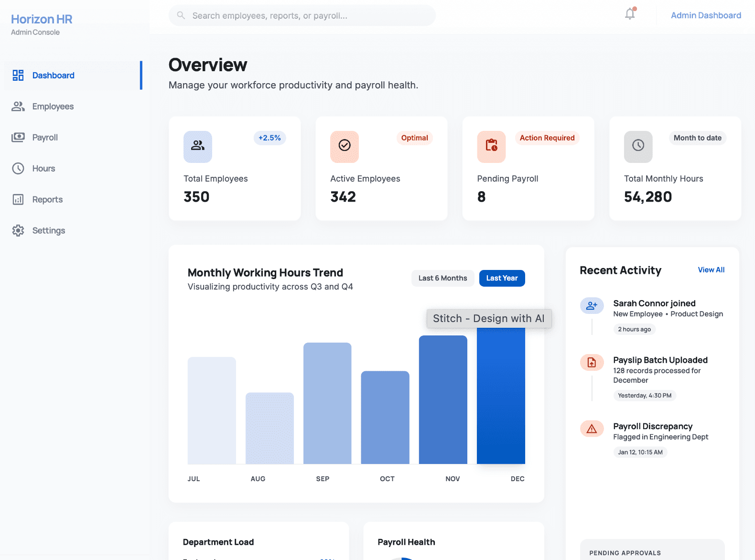Viewport: 755px width, 560px height.
Task: Navigate to Reports
Action: [x=73, y=199]
